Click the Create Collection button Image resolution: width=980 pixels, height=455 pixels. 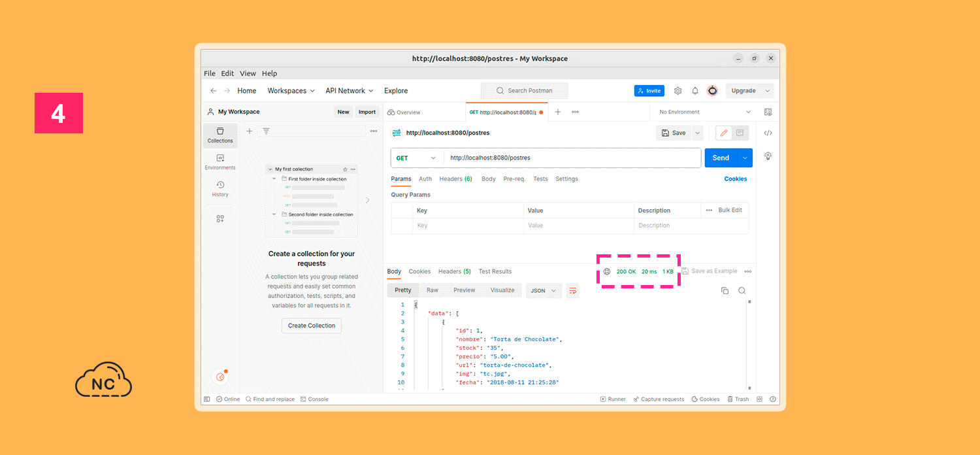pos(312,326)
